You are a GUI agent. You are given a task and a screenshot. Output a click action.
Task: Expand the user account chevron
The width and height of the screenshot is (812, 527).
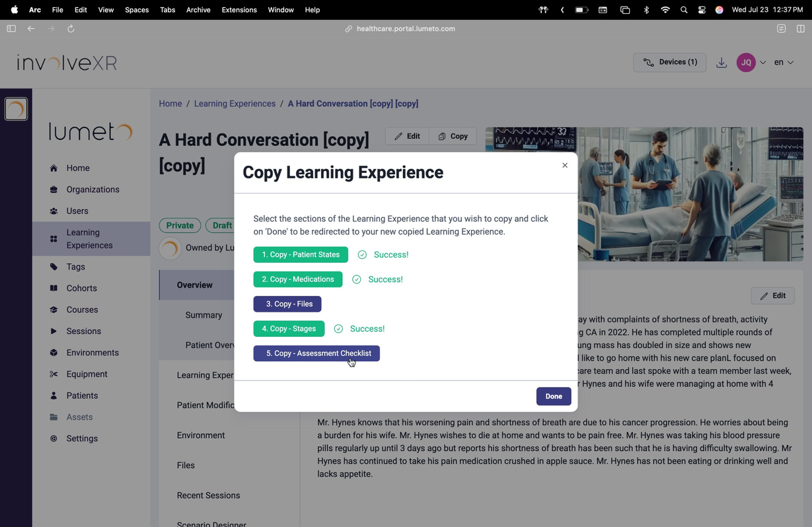[x=762, y=63]
